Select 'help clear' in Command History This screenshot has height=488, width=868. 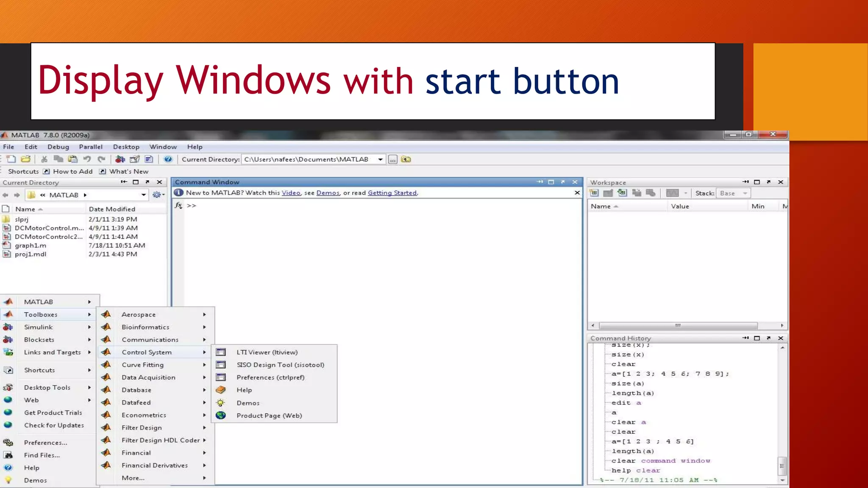tap(636, 471)
